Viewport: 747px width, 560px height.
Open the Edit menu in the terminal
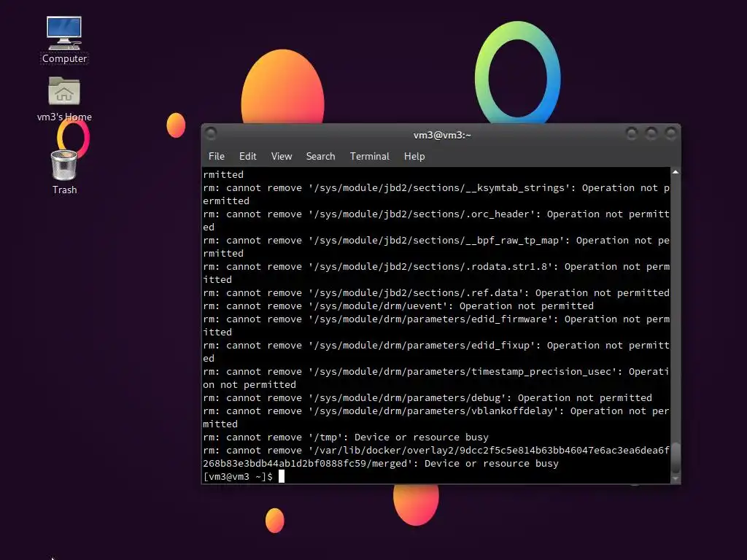(x=248, y=156)
